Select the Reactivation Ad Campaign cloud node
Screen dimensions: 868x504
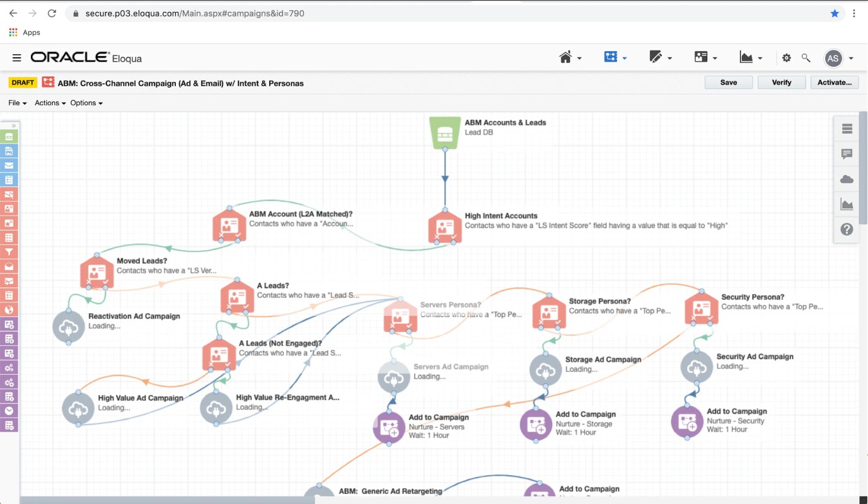pos(69,326)
